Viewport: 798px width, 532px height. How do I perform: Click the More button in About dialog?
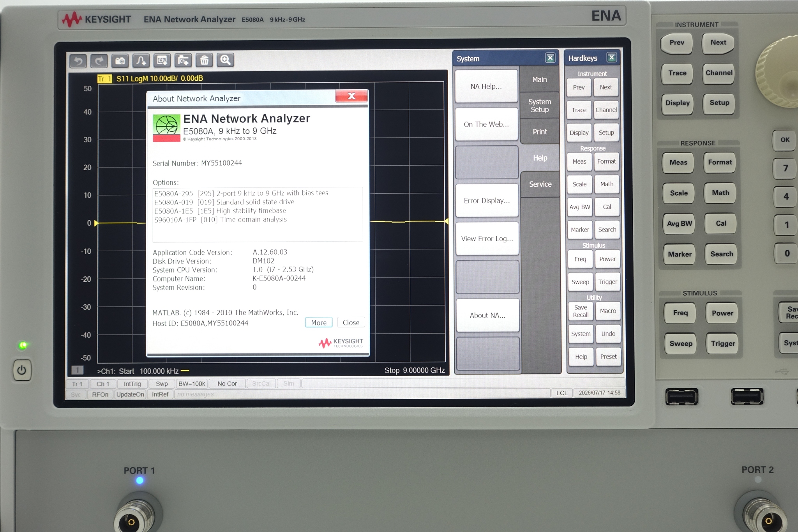(x=319, y=322)
